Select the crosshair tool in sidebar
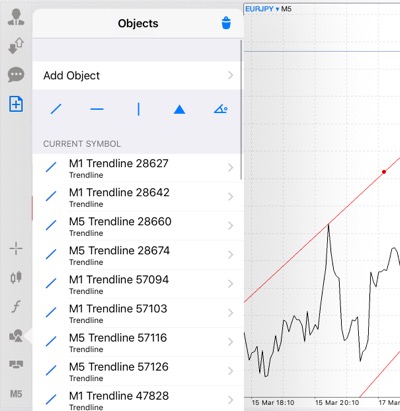Screen dimensions: 400x411 point(16,248)
